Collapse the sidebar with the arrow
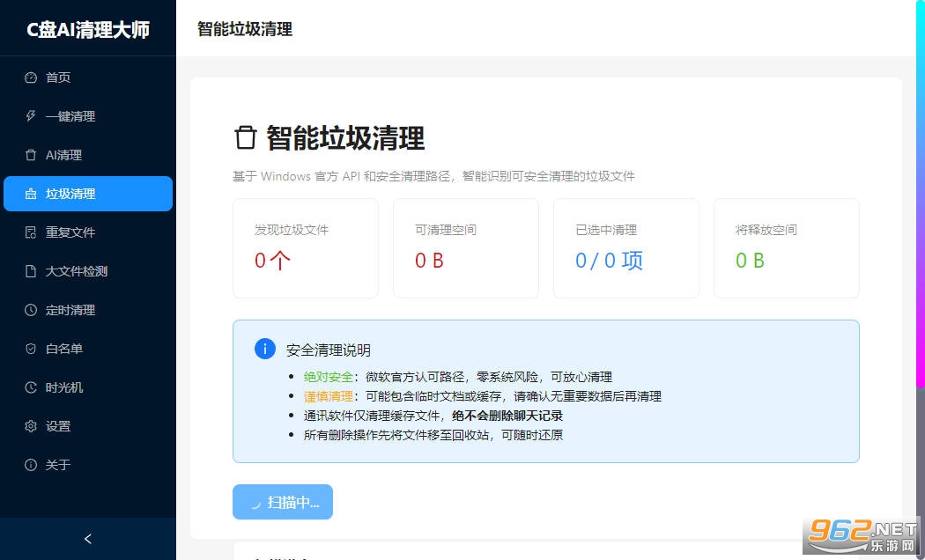The width and height of the screenshot is (925, 560). pos(88,539)
